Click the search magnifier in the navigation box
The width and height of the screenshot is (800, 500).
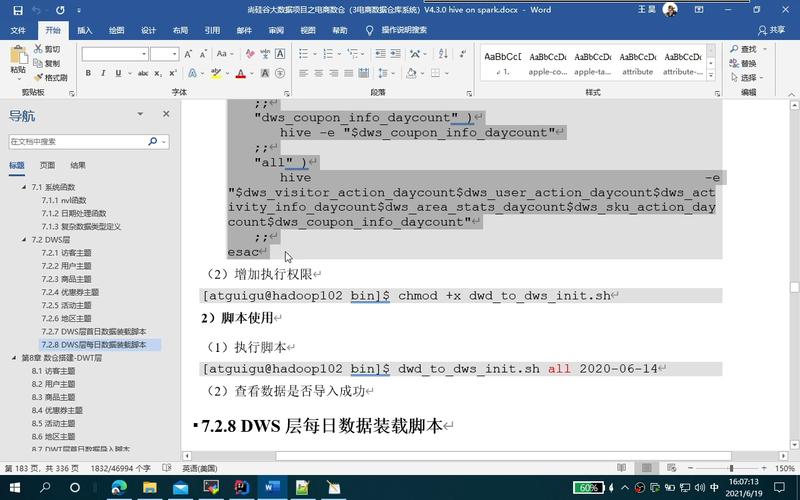[153, 141]
